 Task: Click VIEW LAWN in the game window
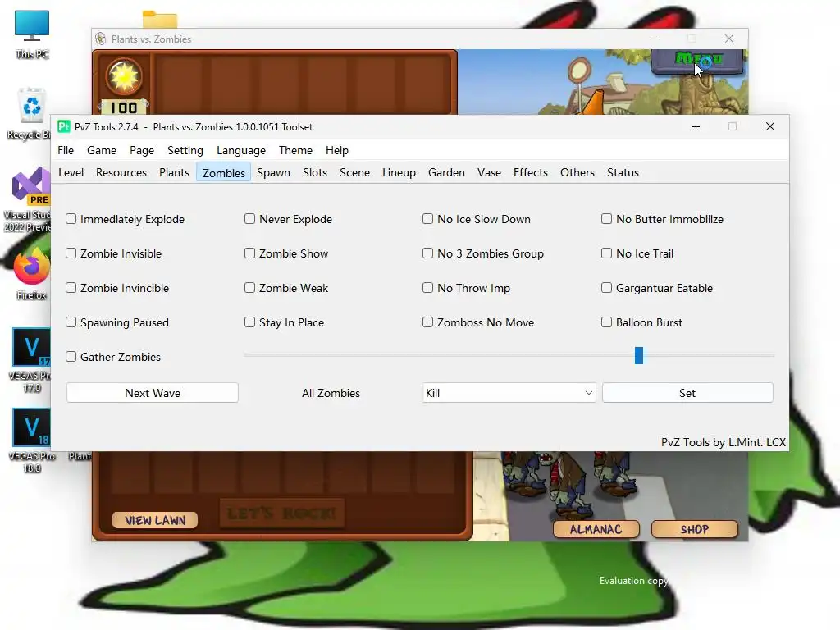coord(155,519)
